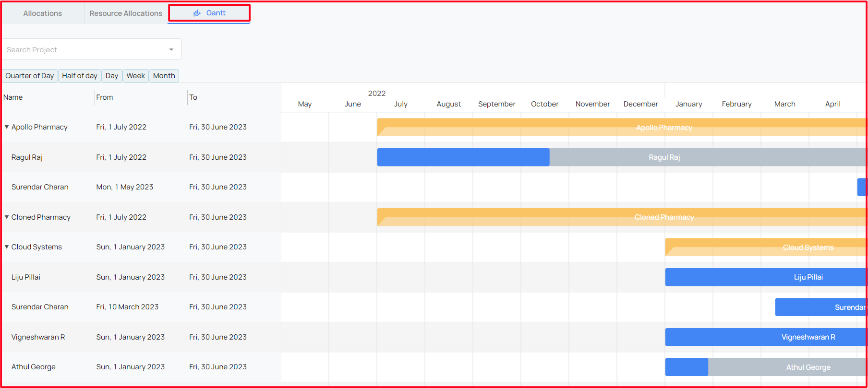Click the From column header
This screenshot has width=868, height=388.
105,97
